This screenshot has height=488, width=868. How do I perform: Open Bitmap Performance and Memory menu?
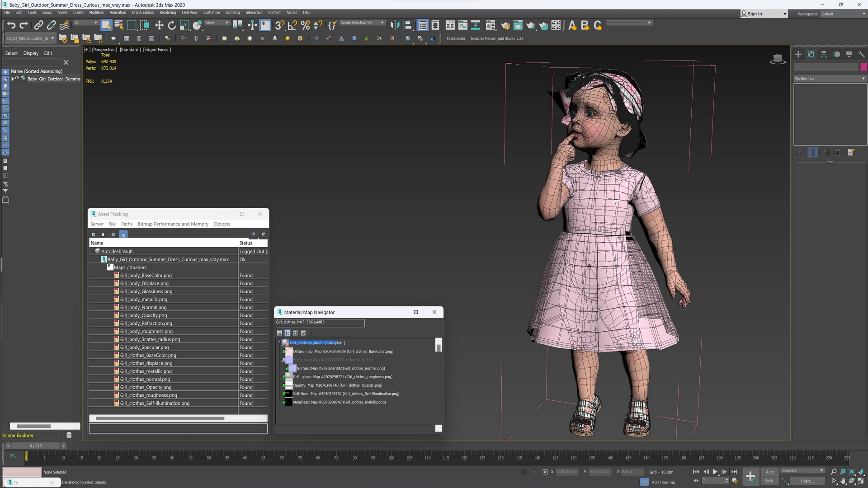click(173, 224)
